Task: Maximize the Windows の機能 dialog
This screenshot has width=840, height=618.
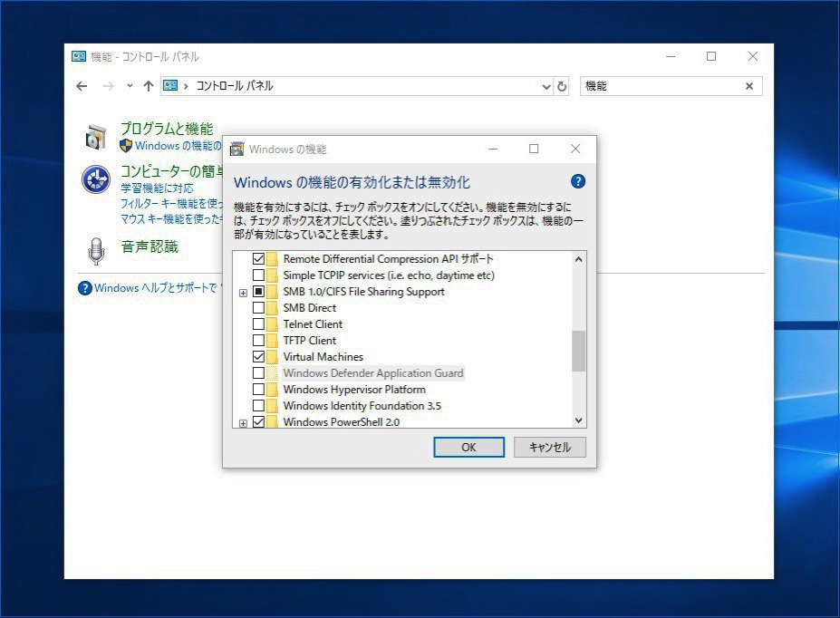Action: 534,149
